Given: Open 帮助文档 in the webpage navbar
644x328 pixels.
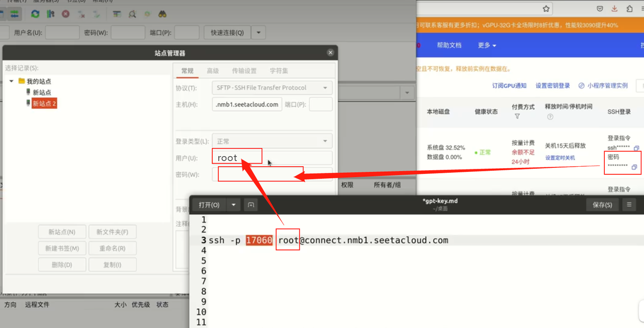Looking at the screenshot, I should point(449,45).
